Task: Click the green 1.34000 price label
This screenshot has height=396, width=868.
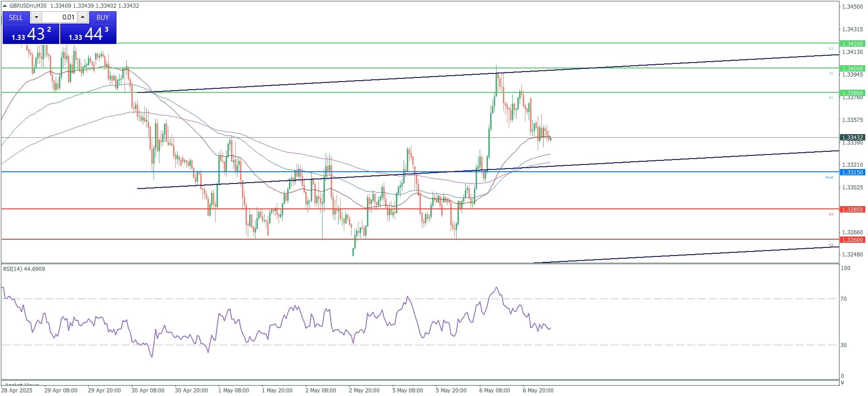Action: [x=852, y=69]
